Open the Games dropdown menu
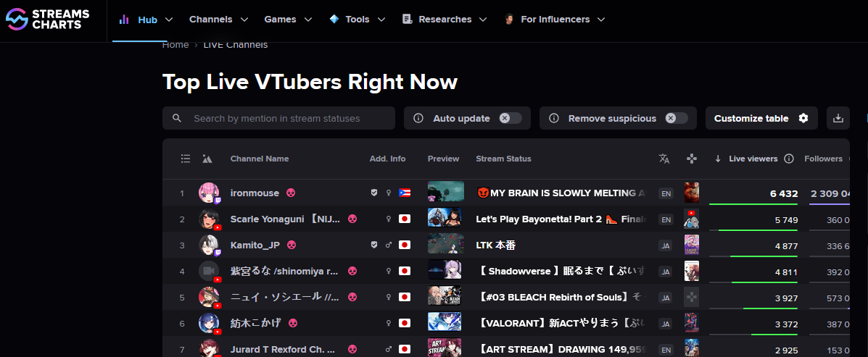The image size is (868, 357). coord(288,20)
